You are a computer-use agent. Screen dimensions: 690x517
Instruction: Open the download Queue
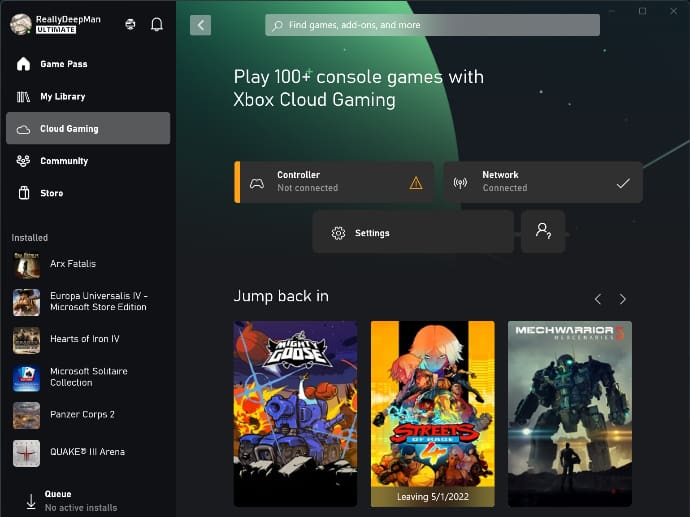(x=88, y=501)
